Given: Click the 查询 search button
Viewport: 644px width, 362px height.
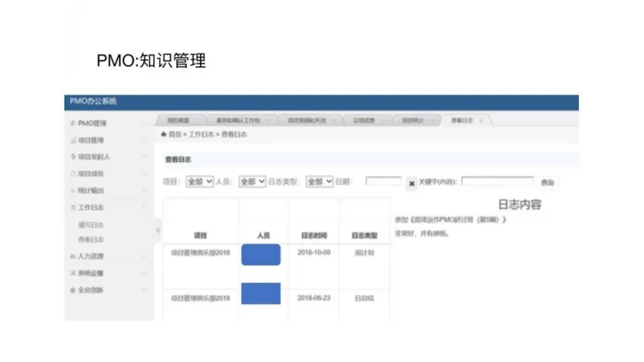Looking at the screenshot, I should pyautogui.click(x=548, y=182).
